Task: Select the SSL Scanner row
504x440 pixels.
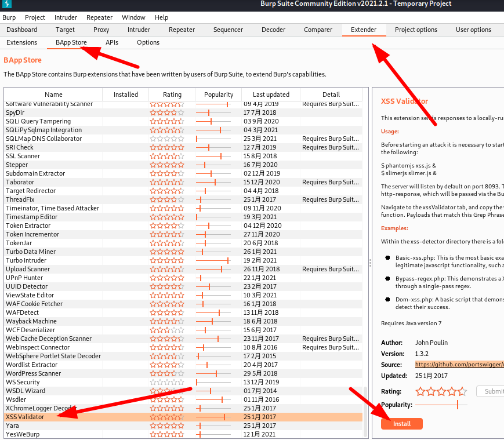Action: point(183,156)
